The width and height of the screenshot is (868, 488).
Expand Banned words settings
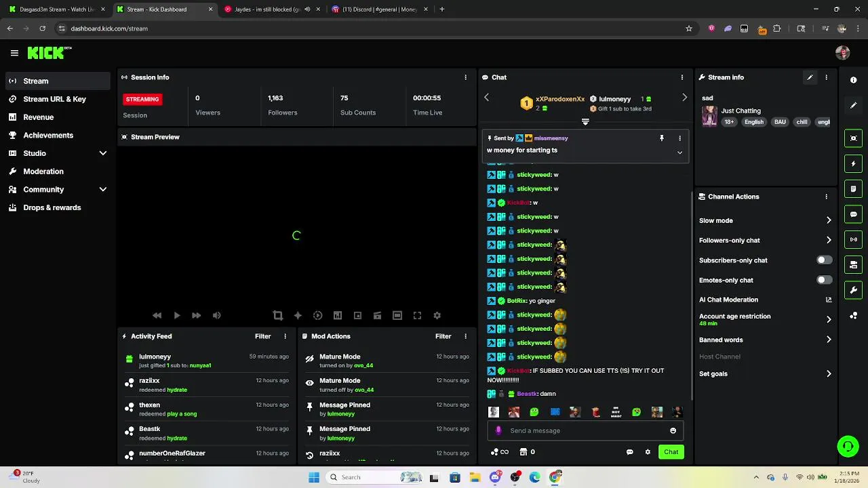829,340
